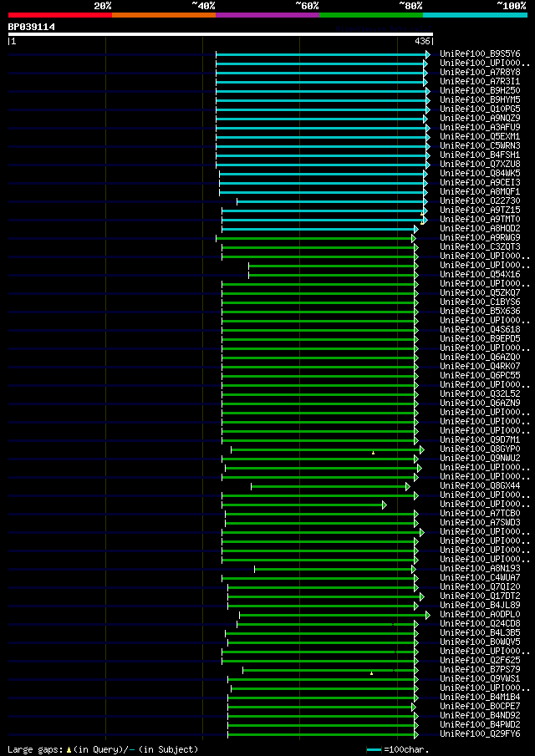This screenshot has width=535, height=756.
Task: Open hit UniRef100_A7R8Y8
Action: point(480,73)
